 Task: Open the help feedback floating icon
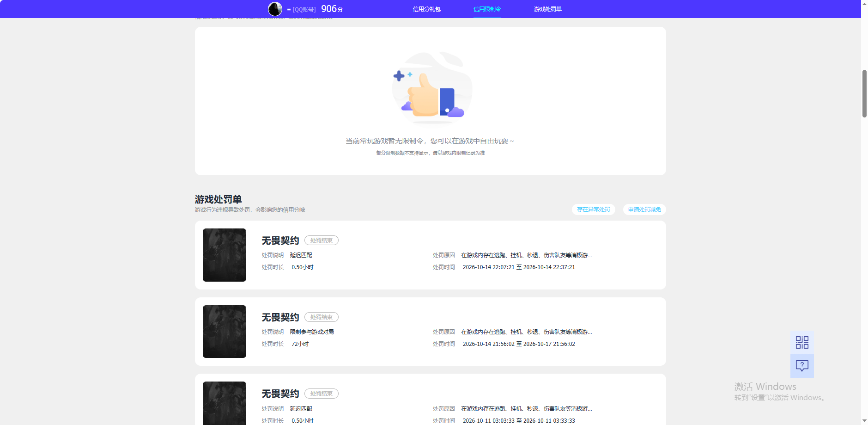click(802, 366)
